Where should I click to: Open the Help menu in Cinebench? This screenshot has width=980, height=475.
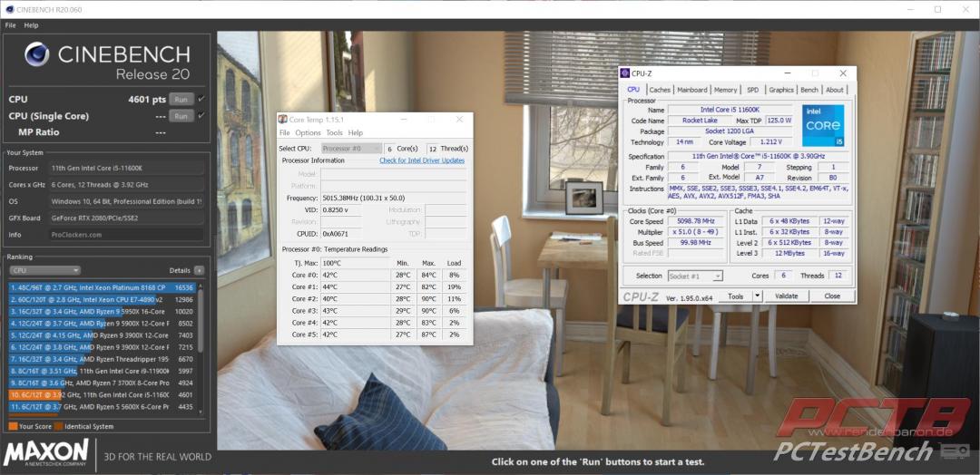click(x=31, y=25)
